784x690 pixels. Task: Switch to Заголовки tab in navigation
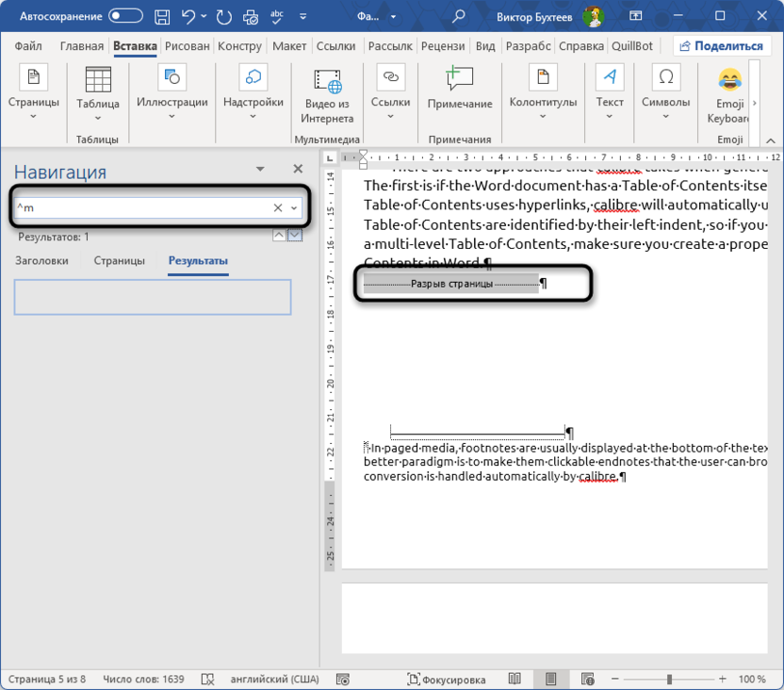[41, 261]
